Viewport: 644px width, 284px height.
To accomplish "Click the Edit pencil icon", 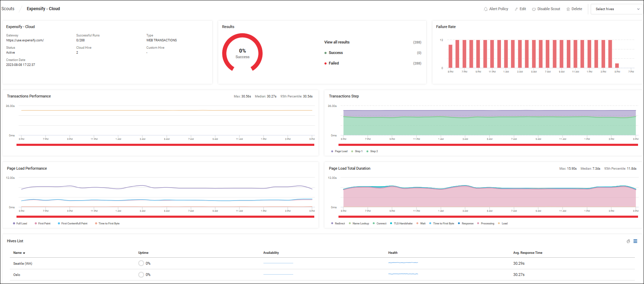I will tap(516, 9).
